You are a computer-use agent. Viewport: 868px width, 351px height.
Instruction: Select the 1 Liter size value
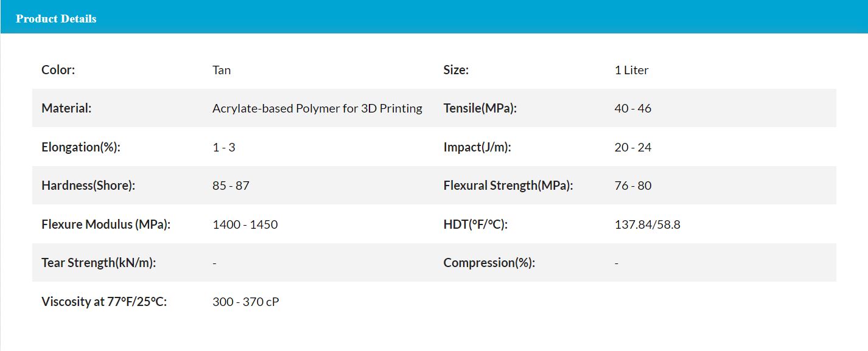pyautogui.click(x=631, y=70)
